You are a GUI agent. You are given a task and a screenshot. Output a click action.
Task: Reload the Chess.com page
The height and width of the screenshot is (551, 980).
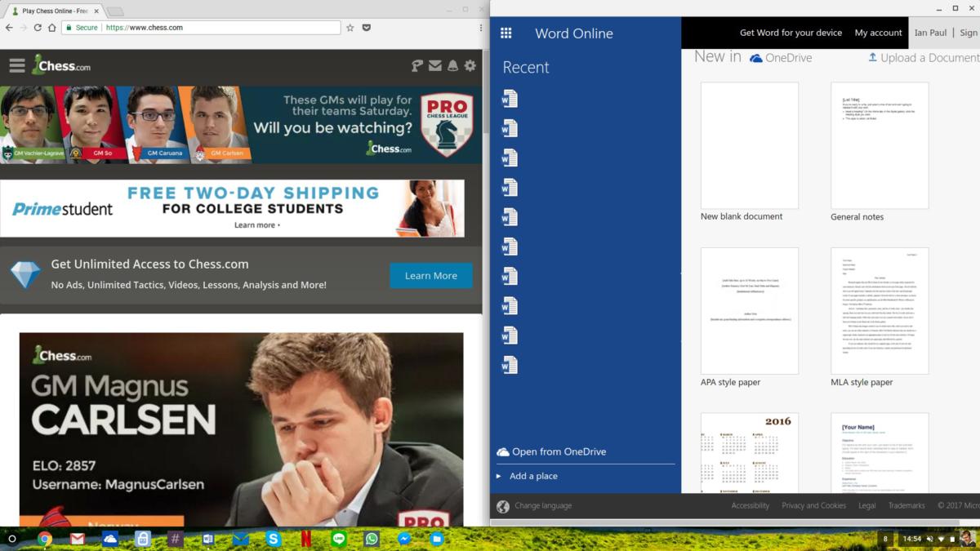coord(38,28)
